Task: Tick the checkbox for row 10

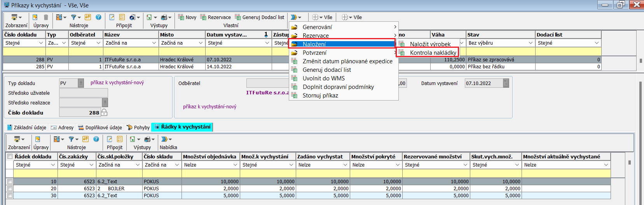Action: (10, 182)
